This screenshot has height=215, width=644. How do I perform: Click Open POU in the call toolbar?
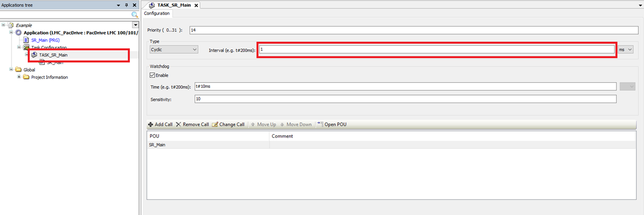point(332,125)
